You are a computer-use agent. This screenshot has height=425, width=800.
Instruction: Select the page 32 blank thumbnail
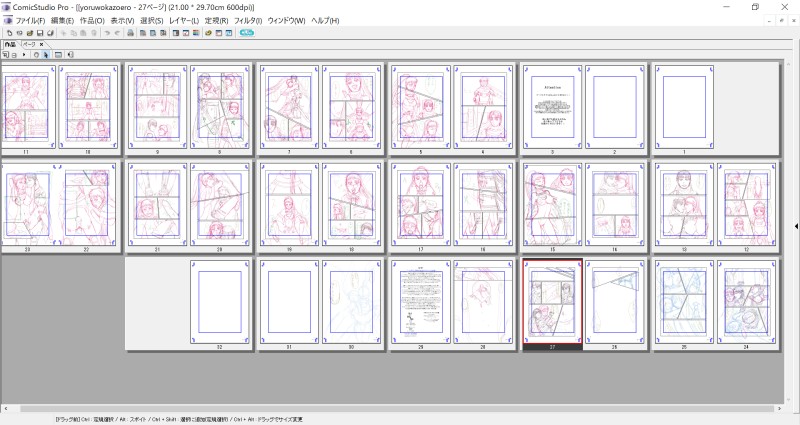[220, 301]
